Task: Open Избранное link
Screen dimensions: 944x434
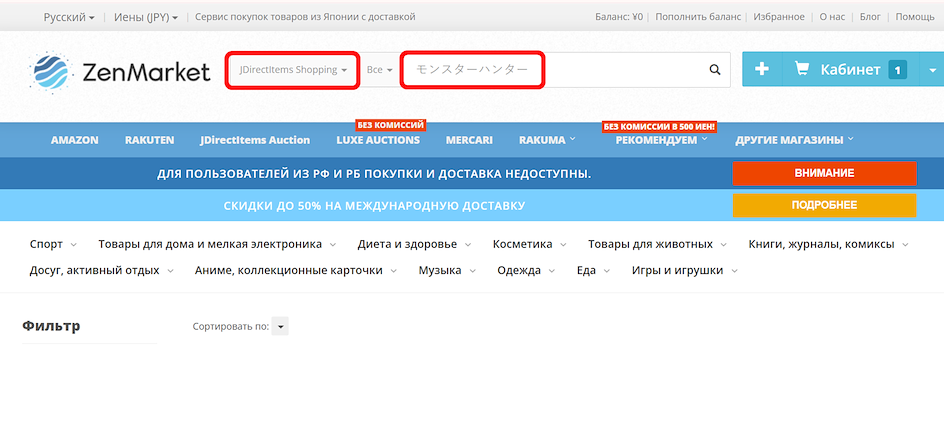Action: click(x=778, y=17)
